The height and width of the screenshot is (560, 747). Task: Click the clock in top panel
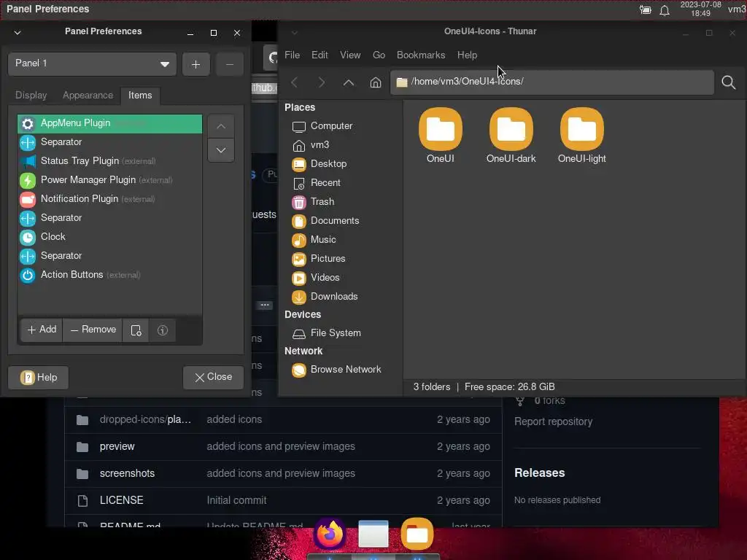point(701,9)
